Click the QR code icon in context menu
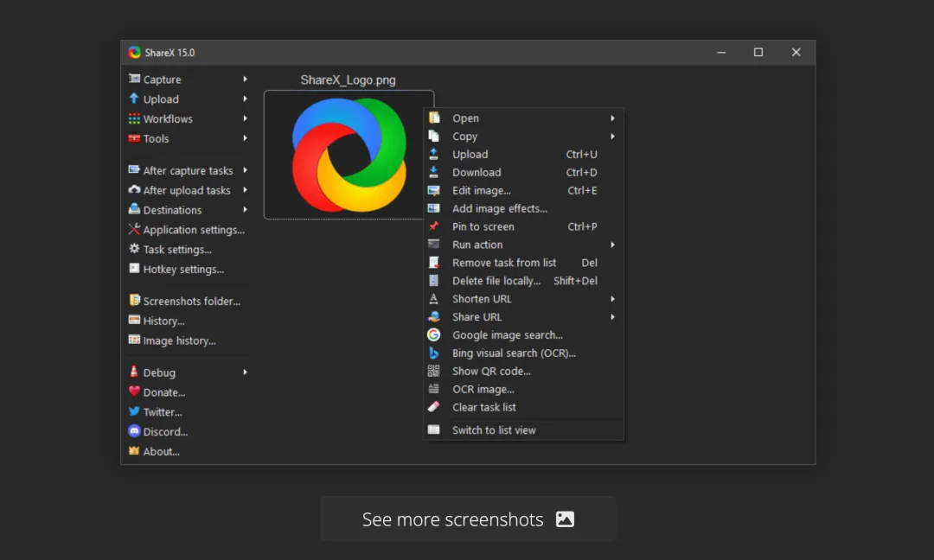 [x=433, y=371]
